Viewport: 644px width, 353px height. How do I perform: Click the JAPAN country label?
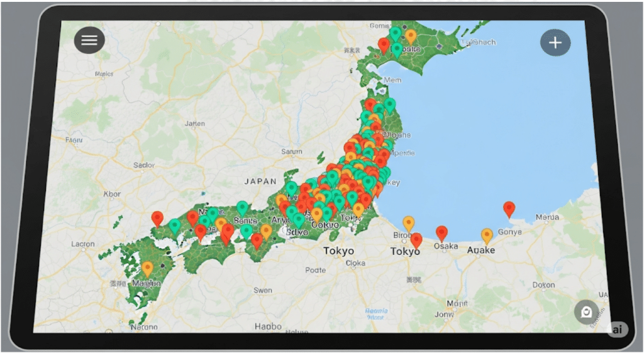click(260, 181)
